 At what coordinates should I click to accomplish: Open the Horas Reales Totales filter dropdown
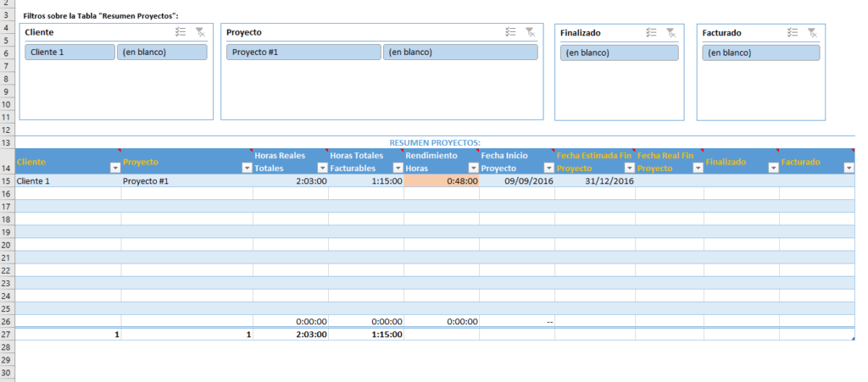[322, 168]
